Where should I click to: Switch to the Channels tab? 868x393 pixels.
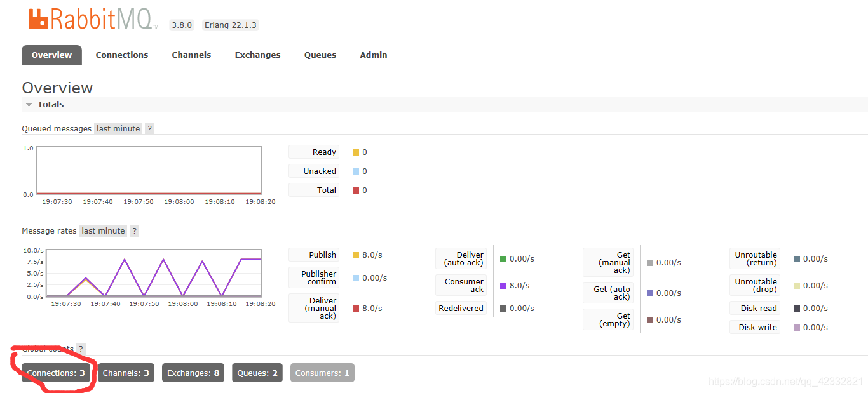point(191,55)
